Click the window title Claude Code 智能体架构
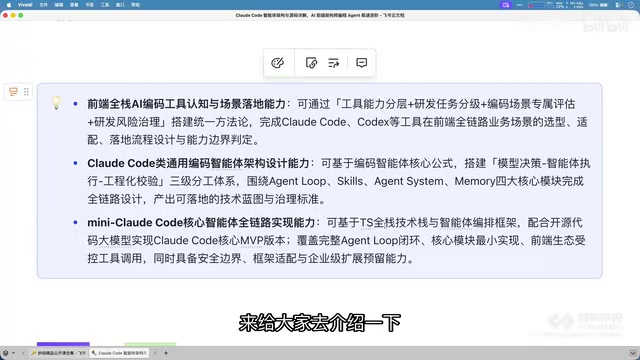The height and width of the screenshot is (360, 640). [320, 15]
